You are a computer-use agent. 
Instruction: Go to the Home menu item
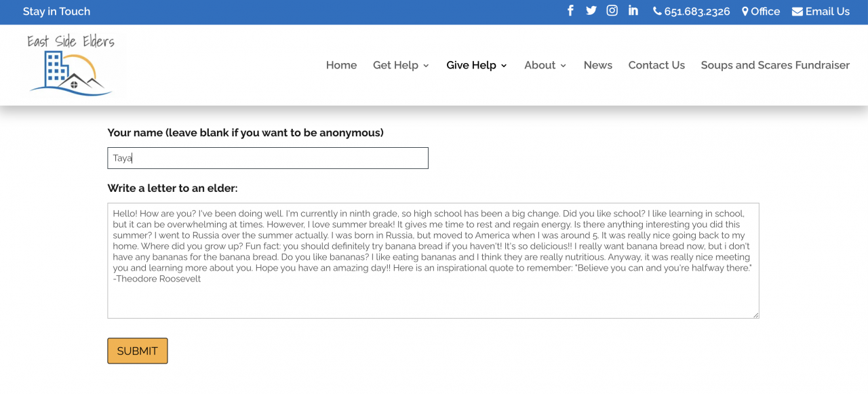(341, 65)
